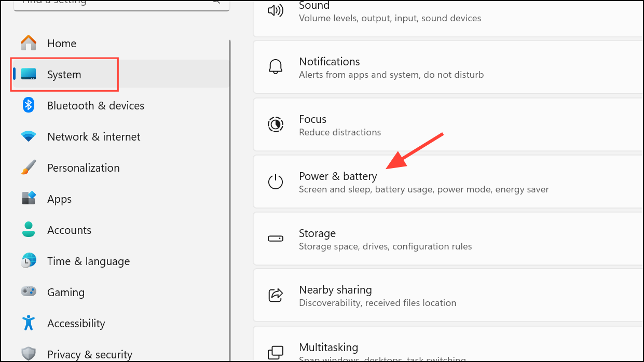Click the Network wifi icon
This screenshot has width=644, height=362.
point(29,136)
